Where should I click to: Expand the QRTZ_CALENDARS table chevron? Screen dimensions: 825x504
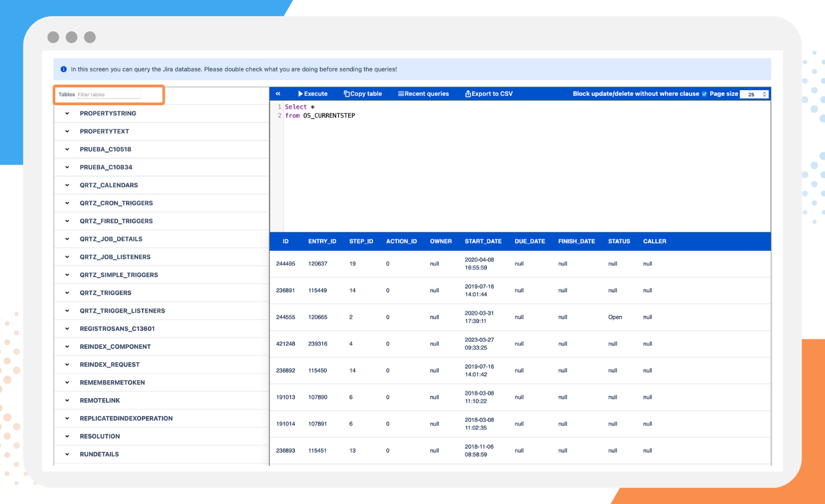tap(67, 185)
